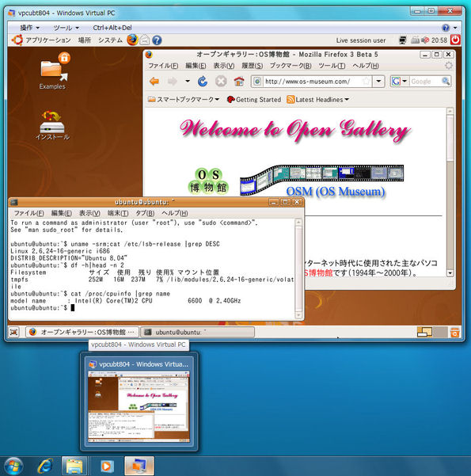Open the アプリケーション menu in GNOME panel
The image size is (471, 476).
click(x=48, y=40)
